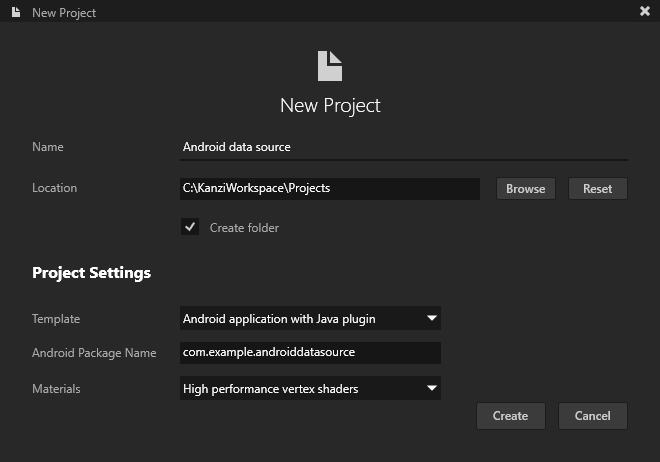This screenshot has height=462, width=660.
Task: Click the Android Package Name label
Action: point(94,352)
